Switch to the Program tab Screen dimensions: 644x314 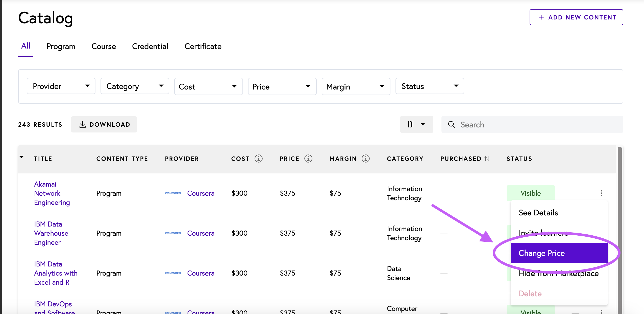tap(61, 46)
